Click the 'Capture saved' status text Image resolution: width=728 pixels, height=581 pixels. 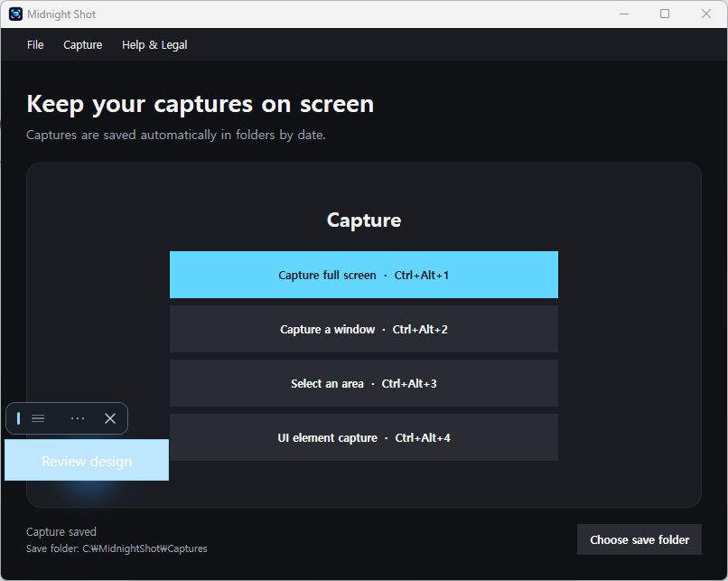point(61,532)
